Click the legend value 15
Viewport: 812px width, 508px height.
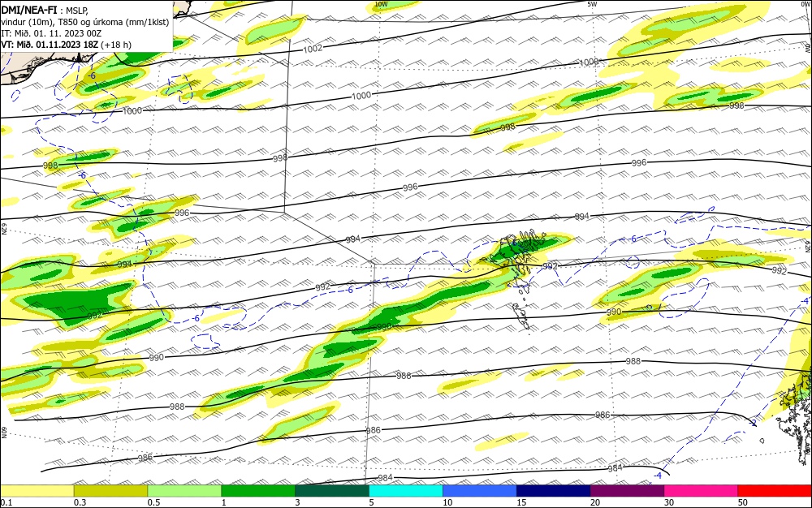[521, 503]
